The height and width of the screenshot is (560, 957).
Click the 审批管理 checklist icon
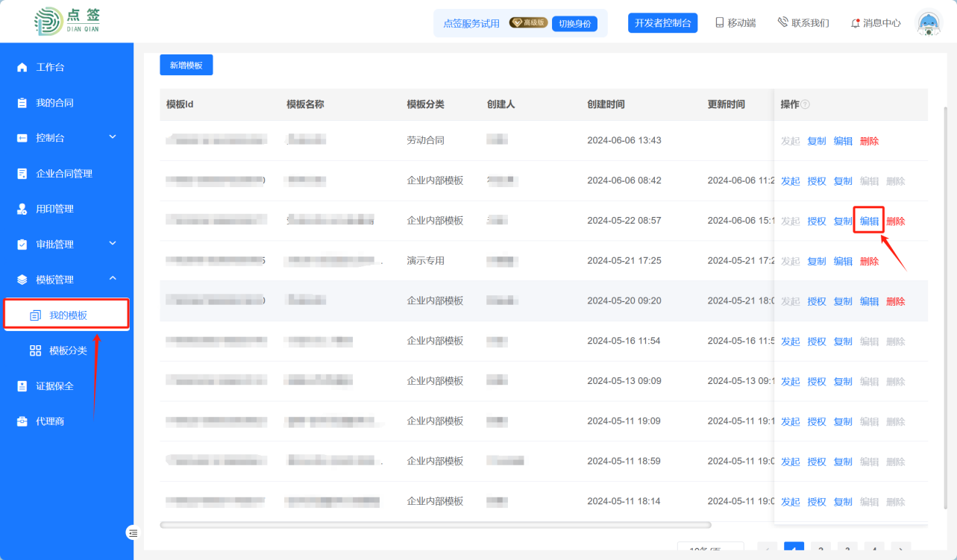pos(22,245)
